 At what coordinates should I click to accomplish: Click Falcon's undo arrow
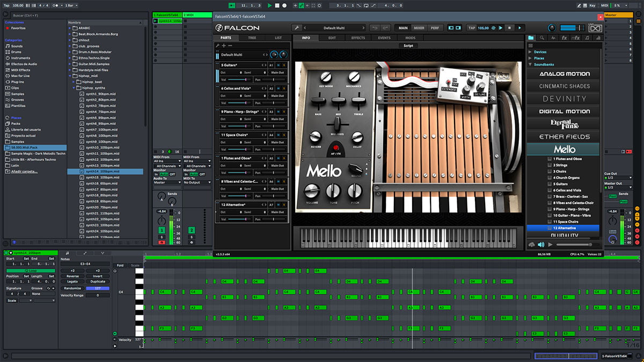pos(374,28)
